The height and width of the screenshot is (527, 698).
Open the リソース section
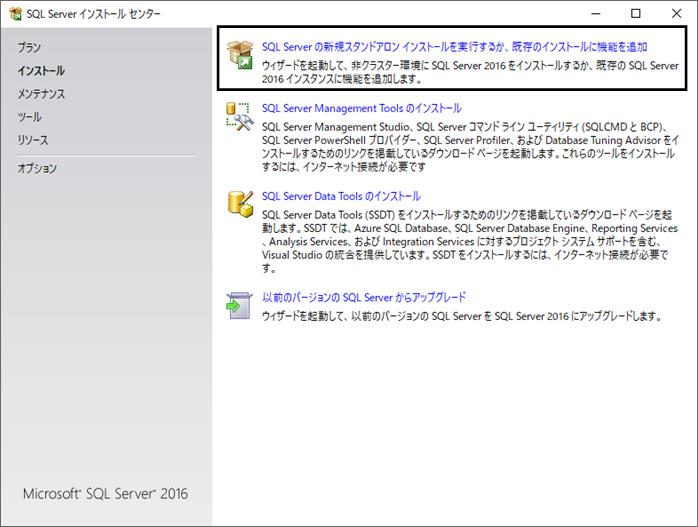tap(32, 140)
